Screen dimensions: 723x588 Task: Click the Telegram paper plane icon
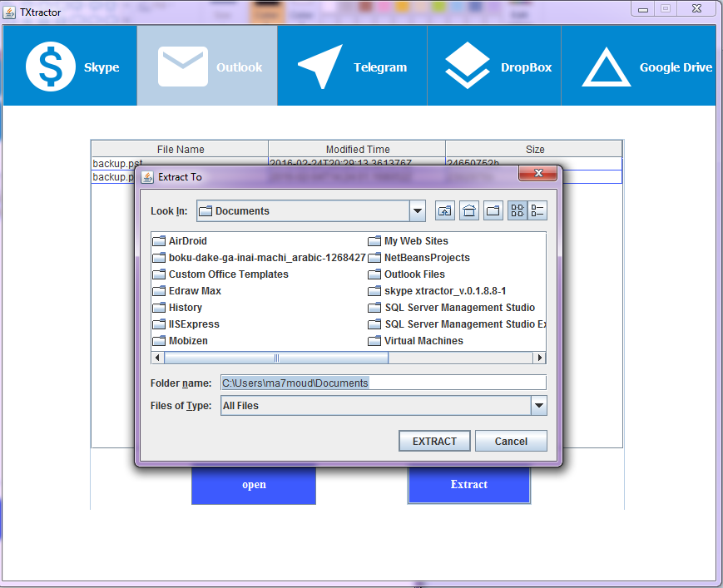click(320, 67)
